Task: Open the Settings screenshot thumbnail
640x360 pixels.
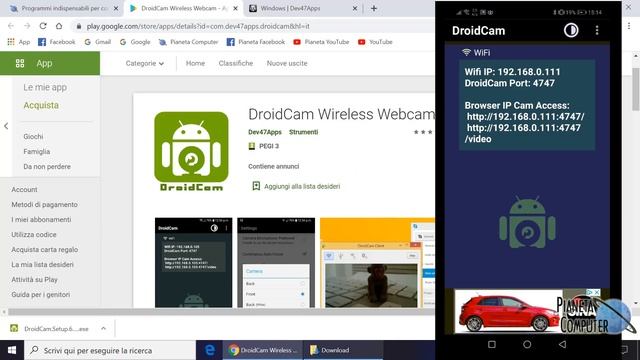Action: pos(276,262)
